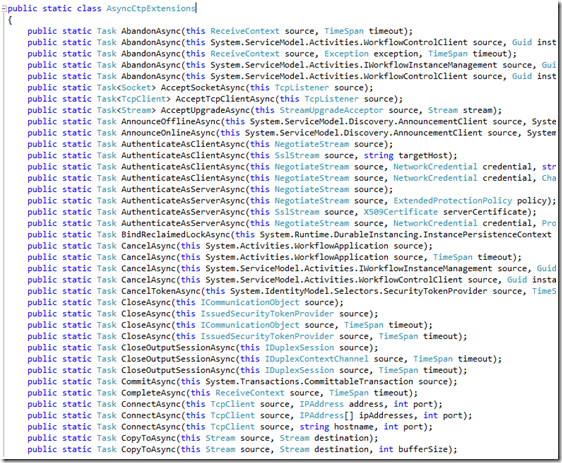
Task: Select the StreamUpgradeAcceptor type name
Action: tap(332, 110)
